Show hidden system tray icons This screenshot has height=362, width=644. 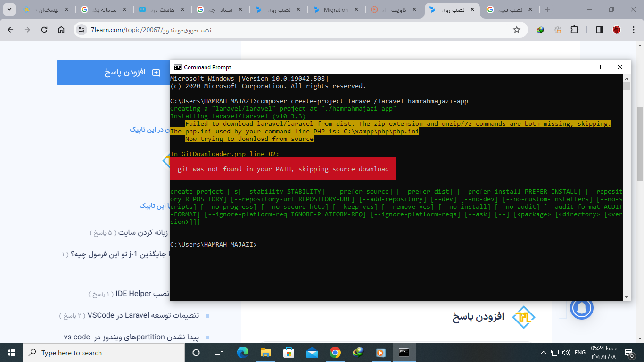coord(544,353)
